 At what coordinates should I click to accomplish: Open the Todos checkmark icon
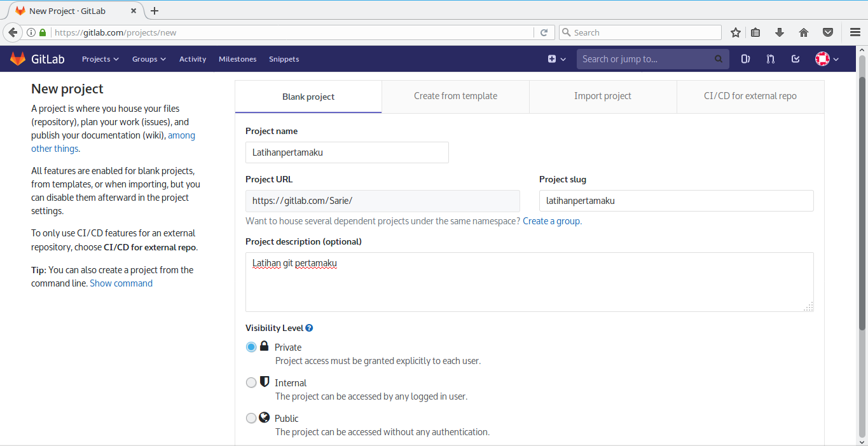click(795, 58)
